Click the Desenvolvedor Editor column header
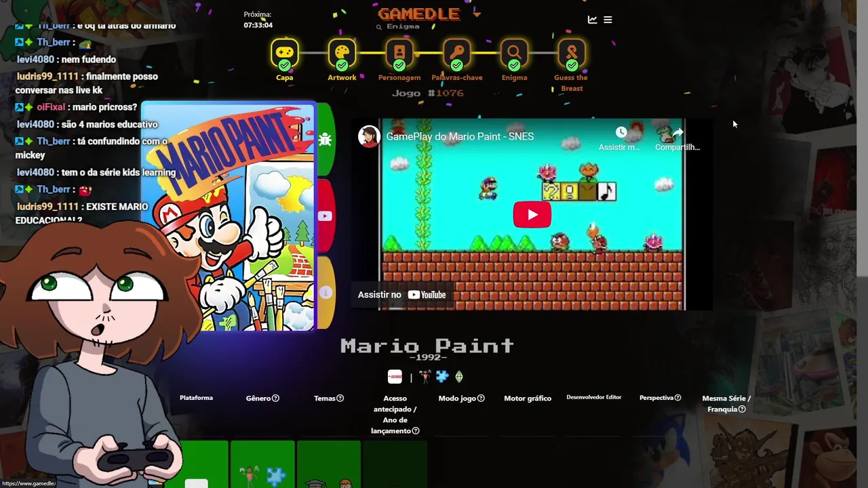Viewport: 868px width, 488px height. pos(594,397)
